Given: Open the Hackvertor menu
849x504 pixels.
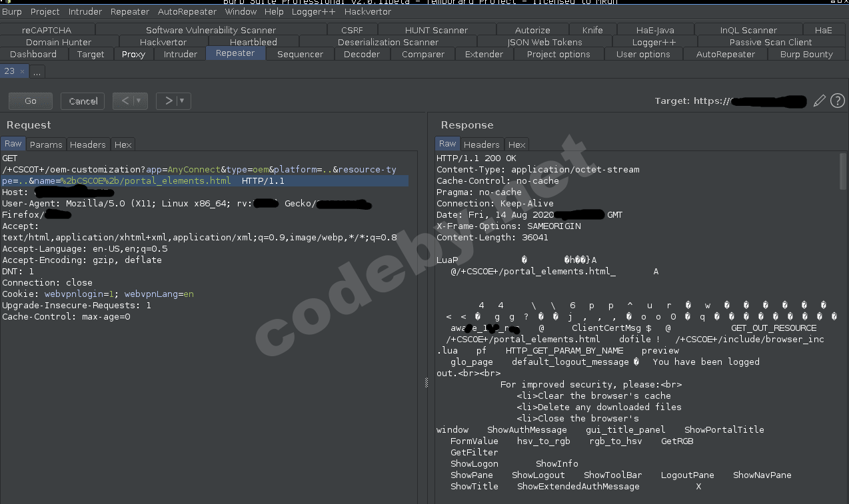Looking at the screenshot, I should [x=368, y=11].
